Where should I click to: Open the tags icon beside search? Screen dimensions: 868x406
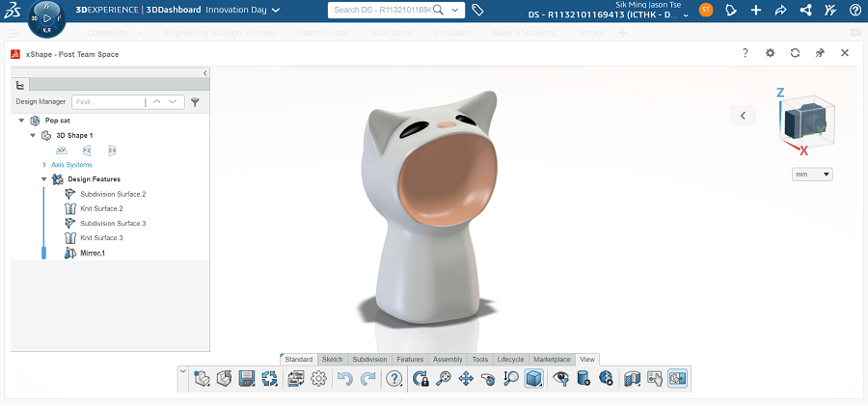tap(478, 10)
